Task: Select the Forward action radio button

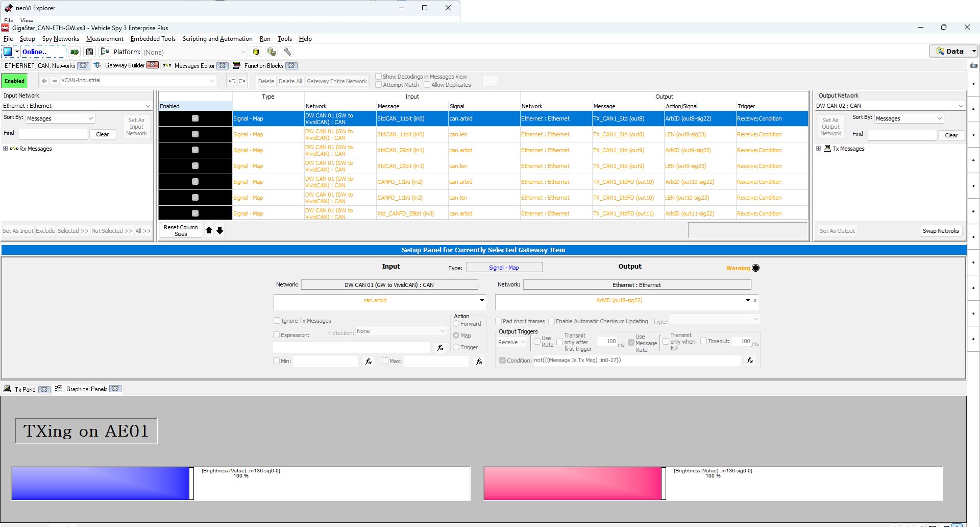Action: 456,324
